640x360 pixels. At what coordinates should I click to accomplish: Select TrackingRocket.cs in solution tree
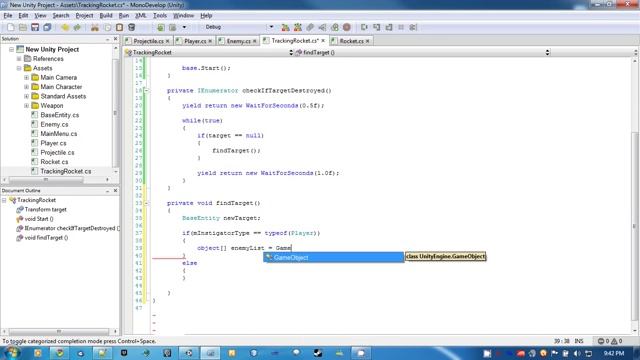pos(65,171)
